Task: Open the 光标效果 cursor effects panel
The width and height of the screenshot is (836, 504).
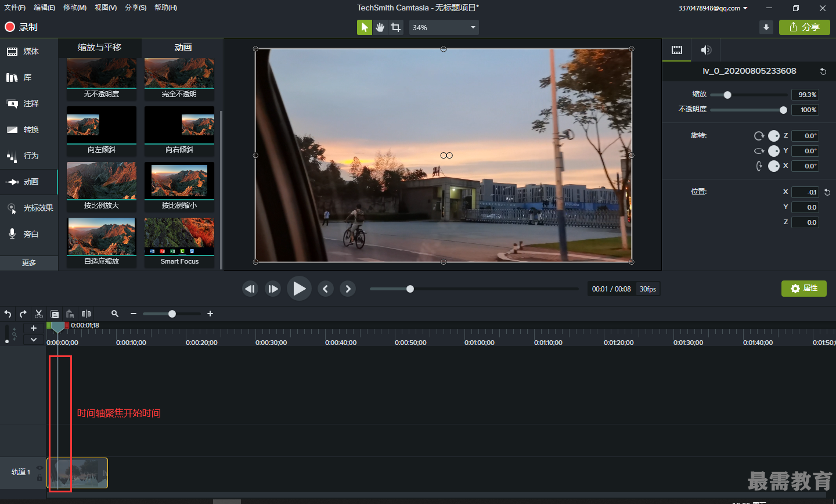Action: point(29,208)
